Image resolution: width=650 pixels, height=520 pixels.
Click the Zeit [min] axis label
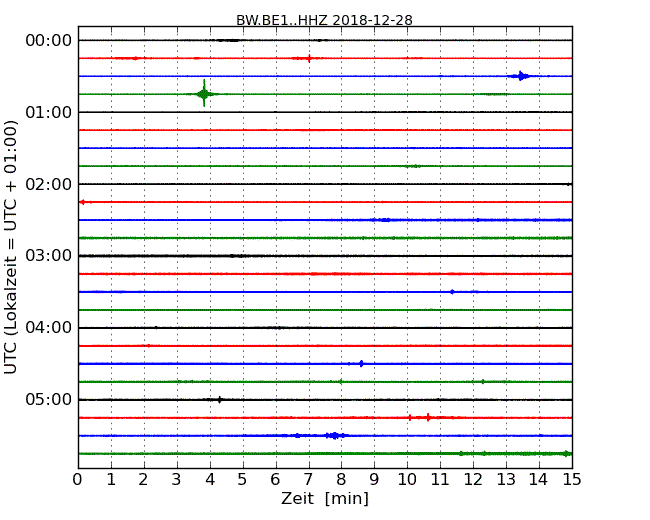(325, 498)
